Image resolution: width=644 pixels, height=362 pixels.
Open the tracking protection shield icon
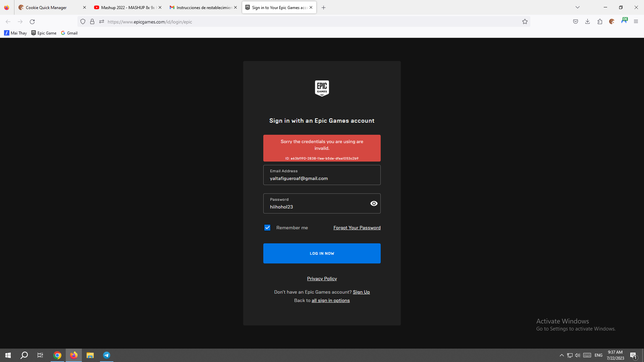click(x=83, y=22)
